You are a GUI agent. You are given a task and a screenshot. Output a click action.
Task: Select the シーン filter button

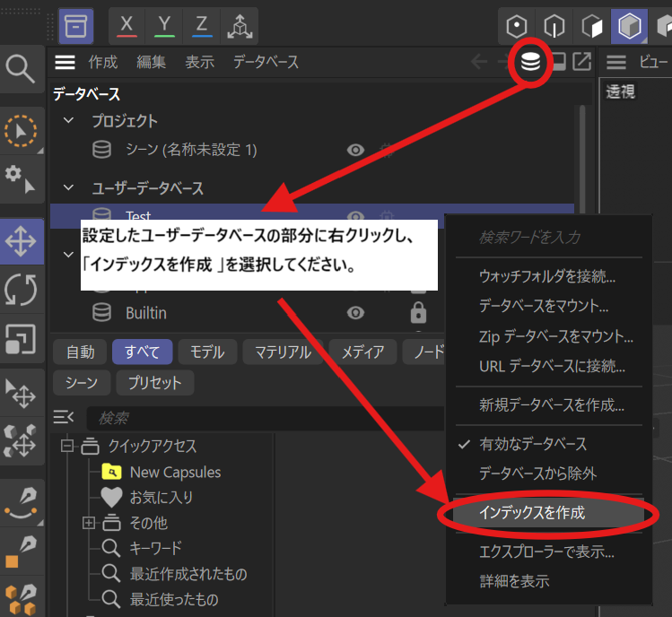[82, 383]
